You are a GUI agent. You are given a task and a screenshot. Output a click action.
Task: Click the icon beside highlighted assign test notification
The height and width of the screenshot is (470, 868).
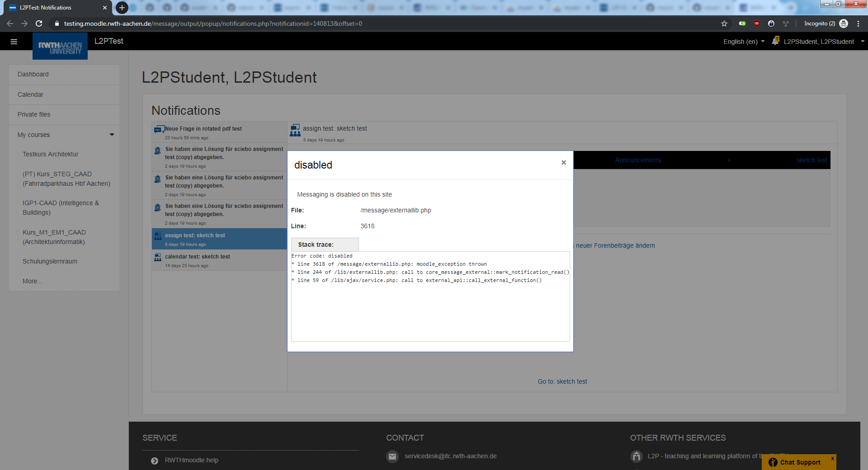(158, 236)
